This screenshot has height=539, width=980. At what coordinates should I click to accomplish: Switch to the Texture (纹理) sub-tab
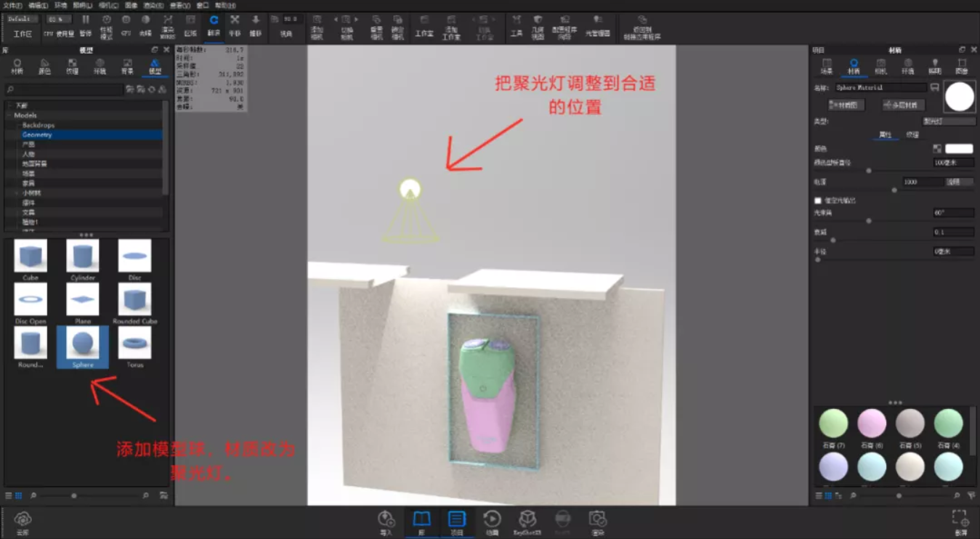pyautogui.click(x=912, y=134)
